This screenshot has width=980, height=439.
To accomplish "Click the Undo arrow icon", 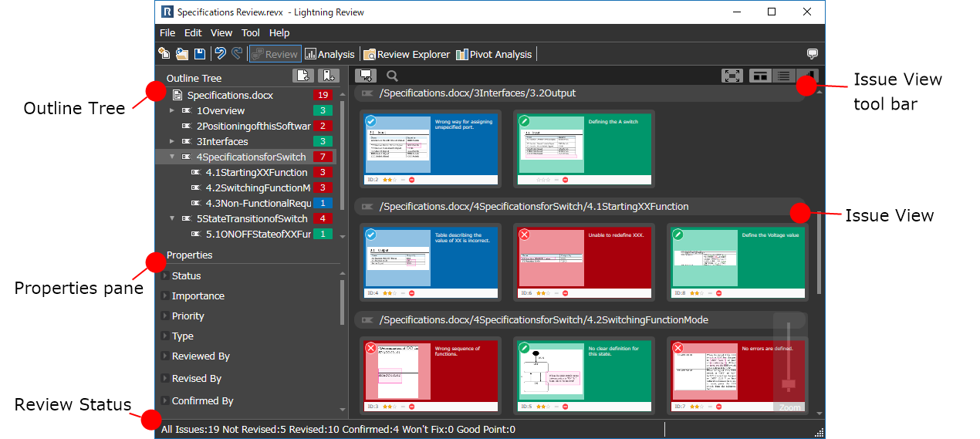I will click(x=220, y=54).
